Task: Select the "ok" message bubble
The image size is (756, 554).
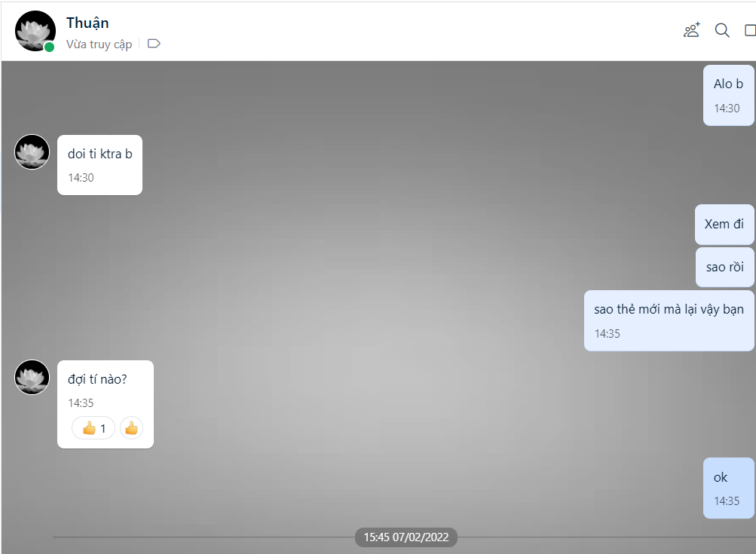Action: coord(721,477)
